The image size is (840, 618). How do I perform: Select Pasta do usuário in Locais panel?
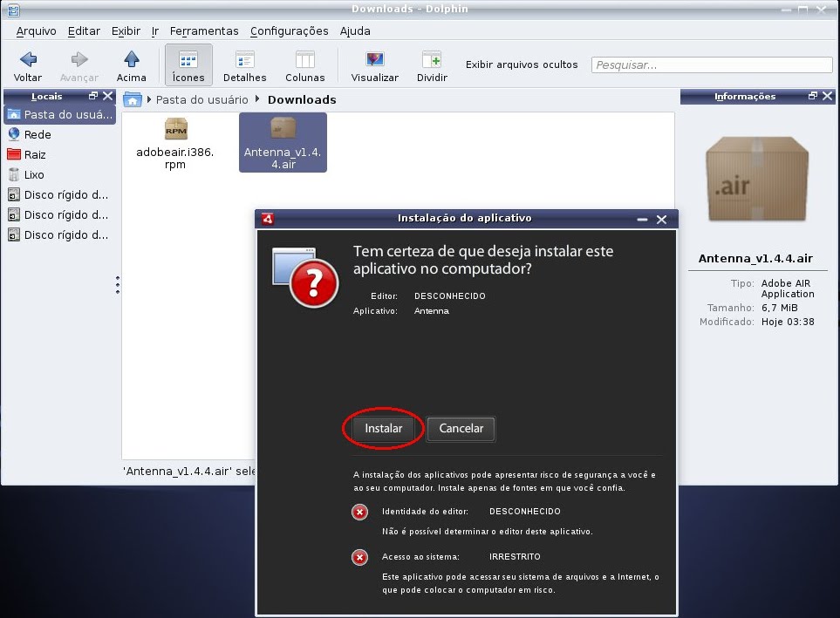59,114
